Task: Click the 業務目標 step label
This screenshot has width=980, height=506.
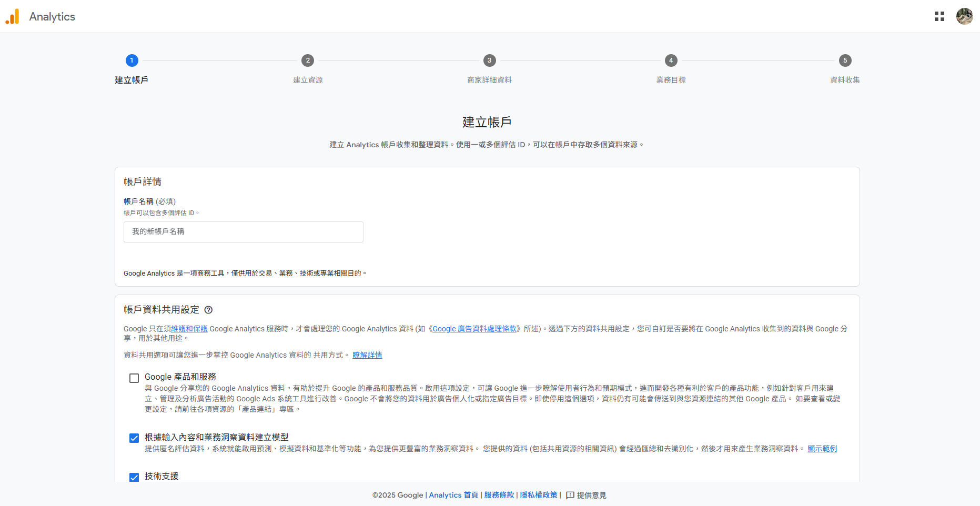Action: pos(671,80)
